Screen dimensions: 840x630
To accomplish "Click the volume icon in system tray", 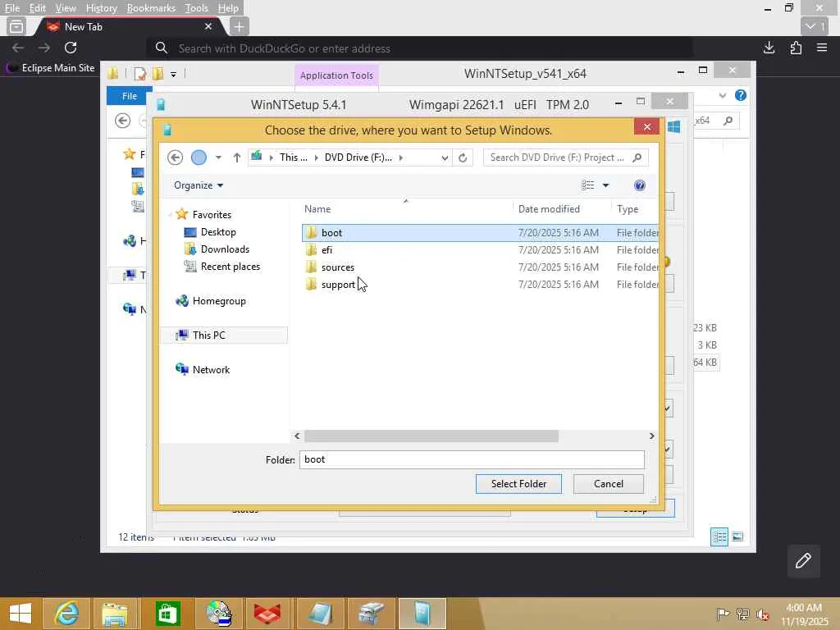I will (x=762, y=615).
